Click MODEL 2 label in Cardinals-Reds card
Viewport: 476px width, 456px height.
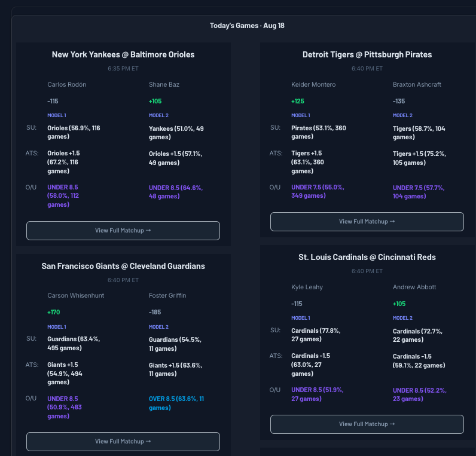click(402, 319)
